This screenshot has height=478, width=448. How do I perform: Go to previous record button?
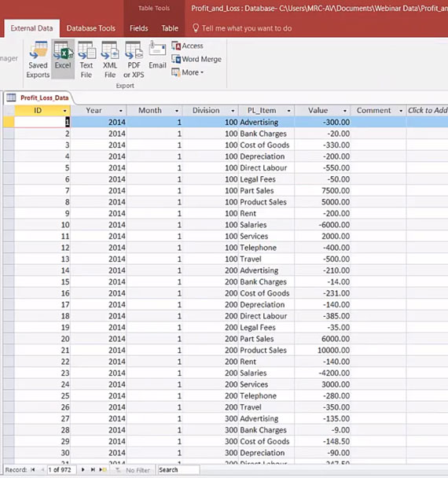point(42,470)
